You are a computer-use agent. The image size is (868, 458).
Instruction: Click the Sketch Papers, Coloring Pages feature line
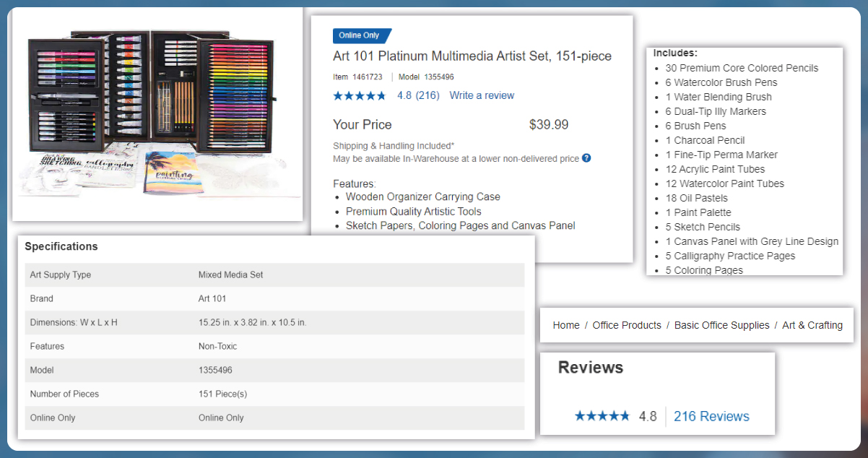(x=461, y=225)
